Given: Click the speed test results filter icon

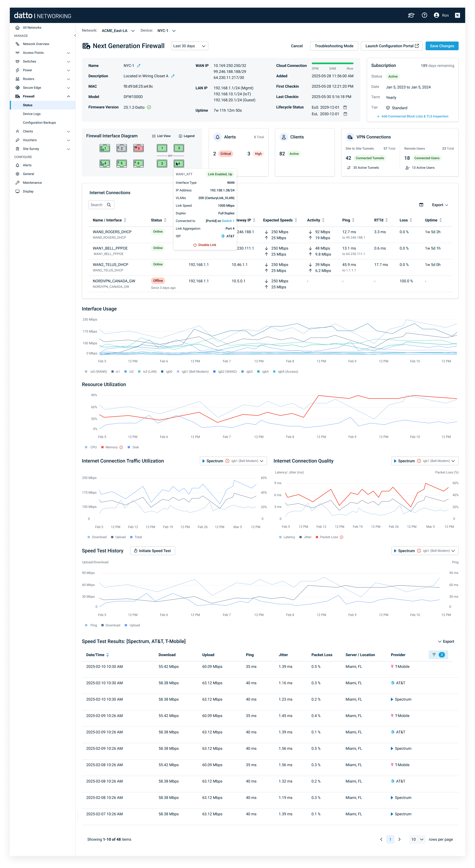Looking at the screenshot, I should 434,655.
